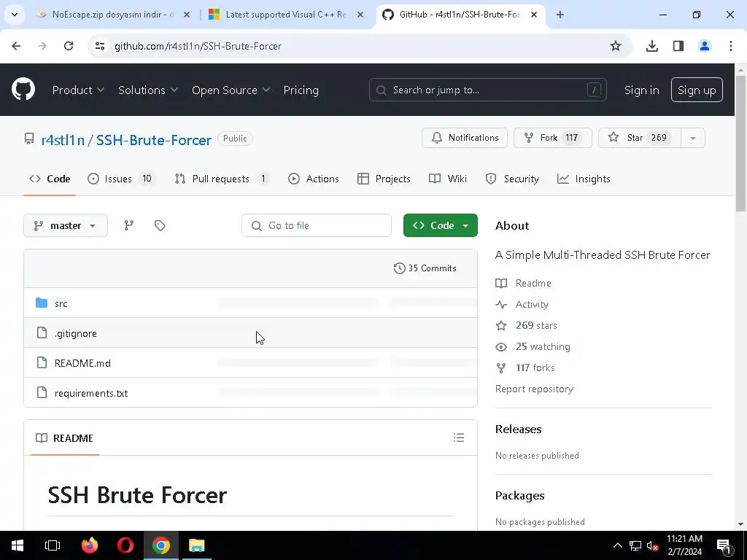Go to Pricing page

click(x=301, y=90)
